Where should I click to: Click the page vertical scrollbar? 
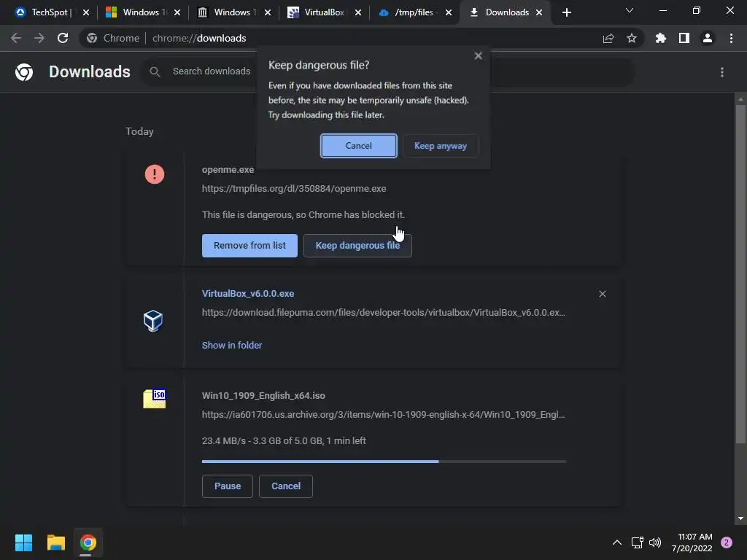(740, 274)
